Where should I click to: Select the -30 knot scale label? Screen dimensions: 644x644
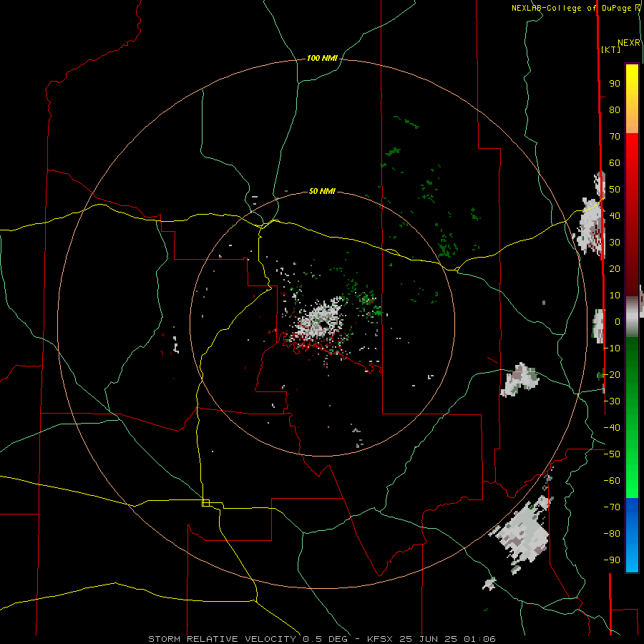coord(612,401)
